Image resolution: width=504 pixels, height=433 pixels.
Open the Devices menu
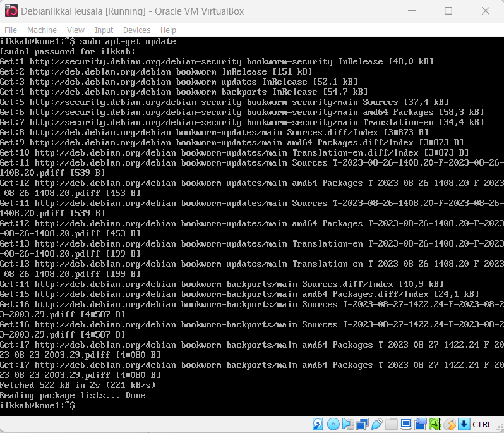136,30
